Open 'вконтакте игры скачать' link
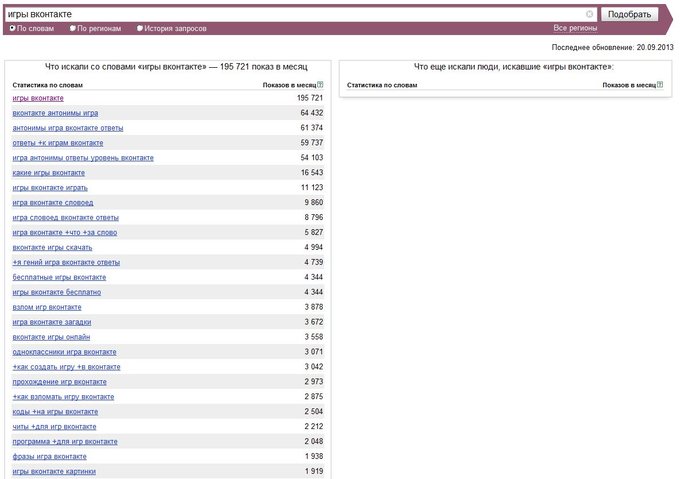This screenshot has height=479, width=680. pyautogui.click(x=52, y=248)
